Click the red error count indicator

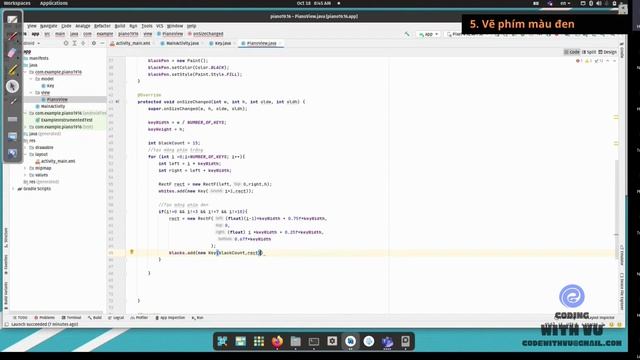click(579, 61)
